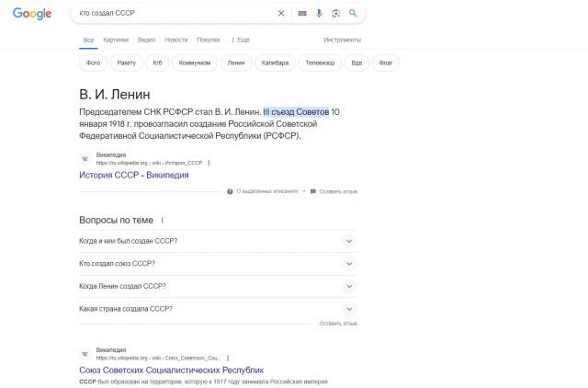Select the 'Кгб' filter chip

point(157,63)
